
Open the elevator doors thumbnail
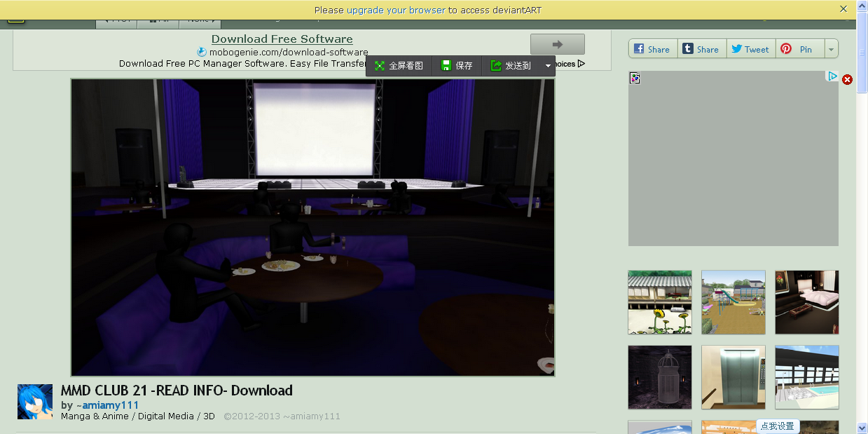click(x=733, y=377)
